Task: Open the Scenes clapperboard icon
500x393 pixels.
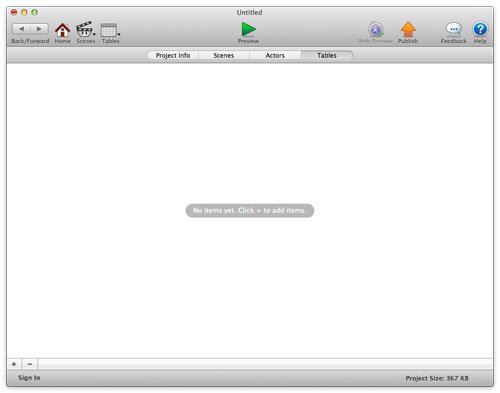Action: click(84, 30)
